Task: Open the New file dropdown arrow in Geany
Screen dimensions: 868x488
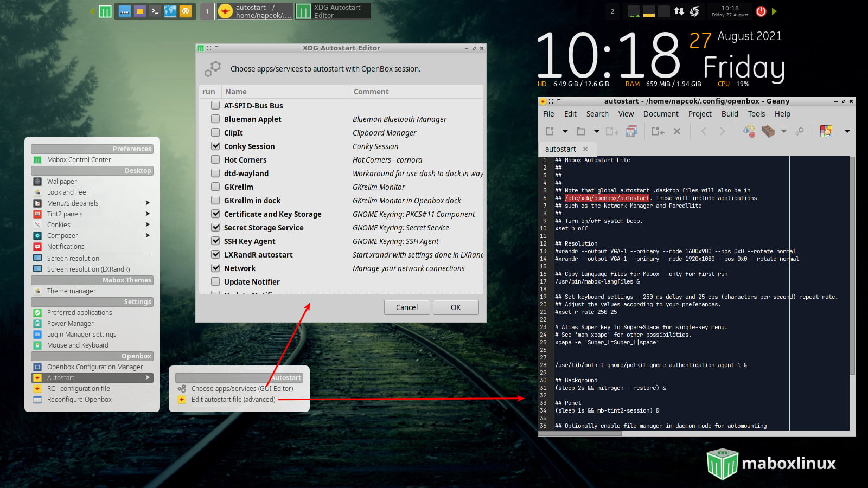Action: tap(565, 131)
